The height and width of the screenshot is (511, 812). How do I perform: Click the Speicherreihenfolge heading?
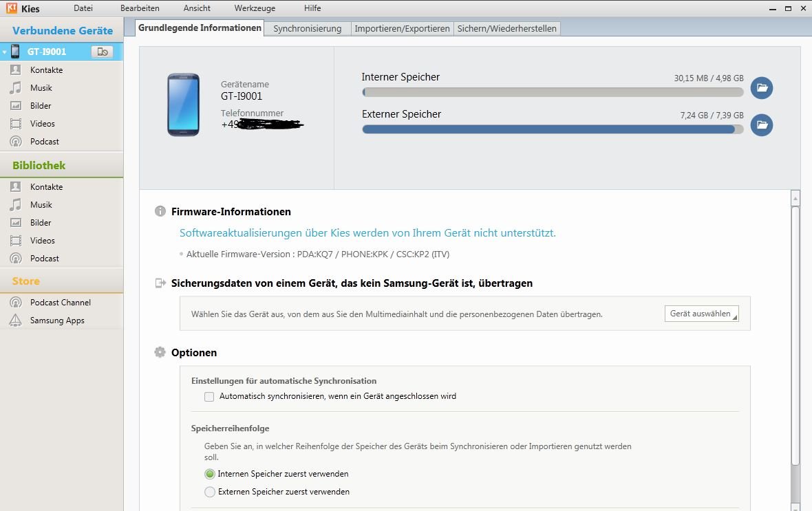pyautogui.click(x=230, y=428)
